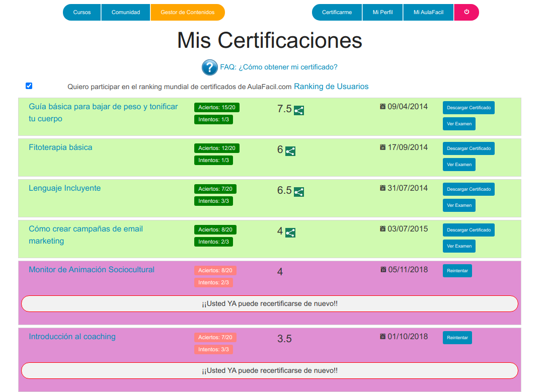The height and width of the screenshot is (392, 545).
Task: Open the Gestor de Contenidos tab
Action: tap(187, 12)
